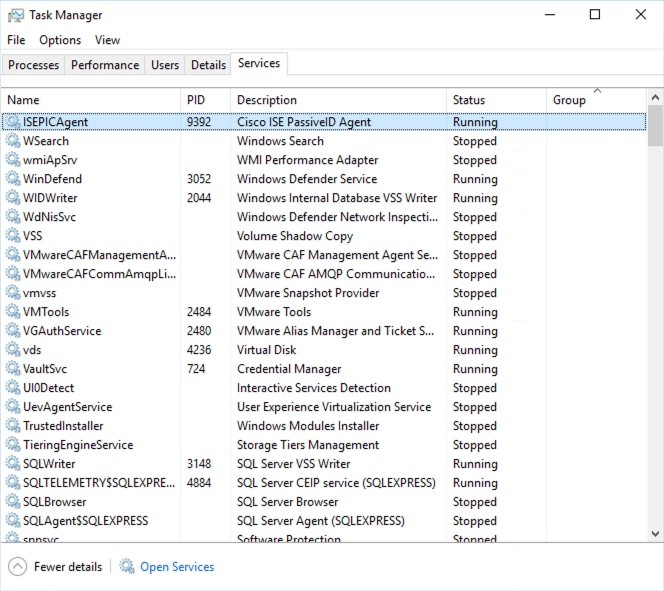Click the SQLBrowser service icon
Image resolution: width=664 pixels, height=591 pixels.
(x=13, y=502)
